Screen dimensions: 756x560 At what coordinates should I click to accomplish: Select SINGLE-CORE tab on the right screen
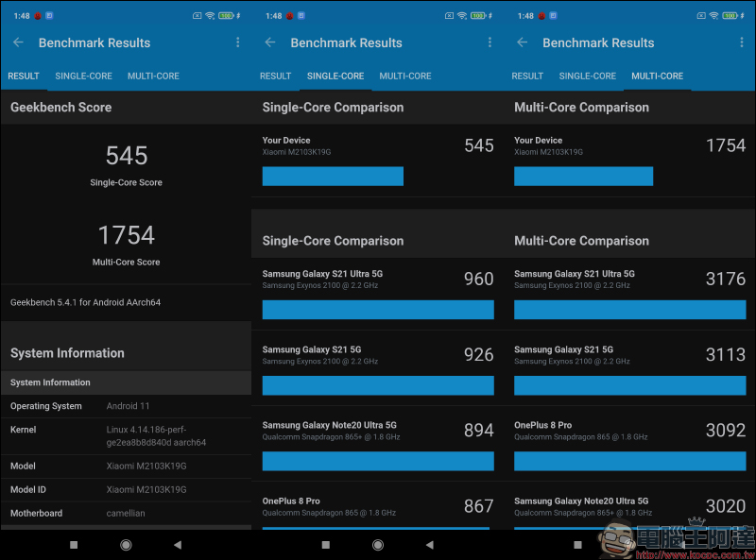tap(587, 76)
